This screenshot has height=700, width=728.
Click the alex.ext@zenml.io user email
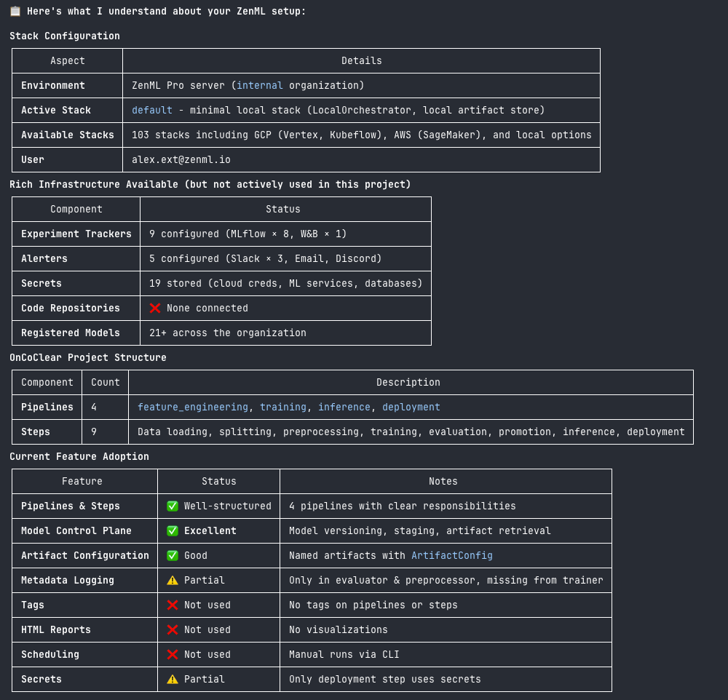[x=181, y=159]
